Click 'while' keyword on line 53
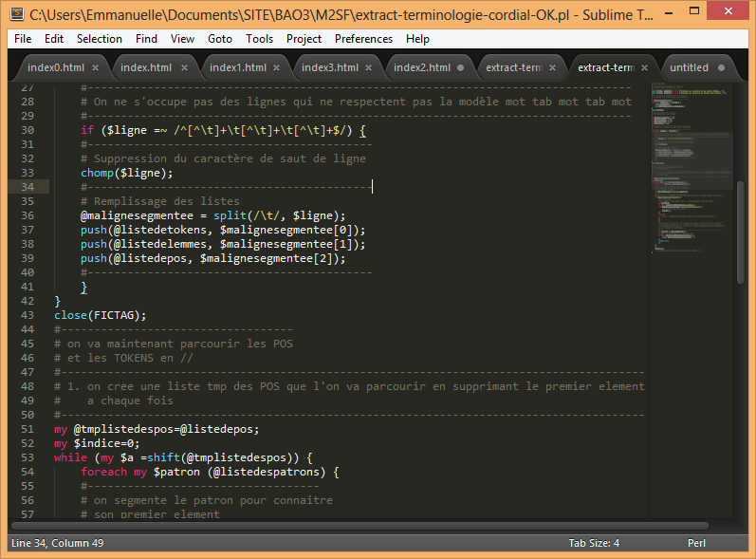The height and width of the screenshot is (559, 756). tap(70, 457)
